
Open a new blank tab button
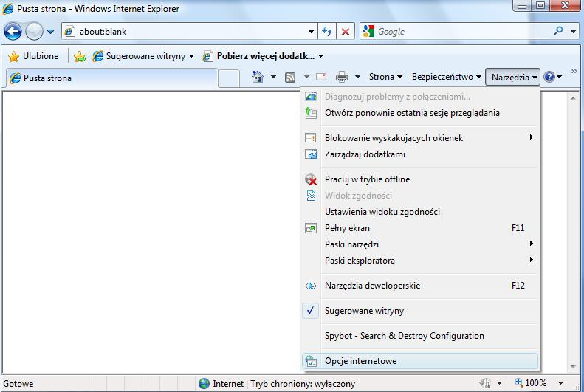[229, 78]
